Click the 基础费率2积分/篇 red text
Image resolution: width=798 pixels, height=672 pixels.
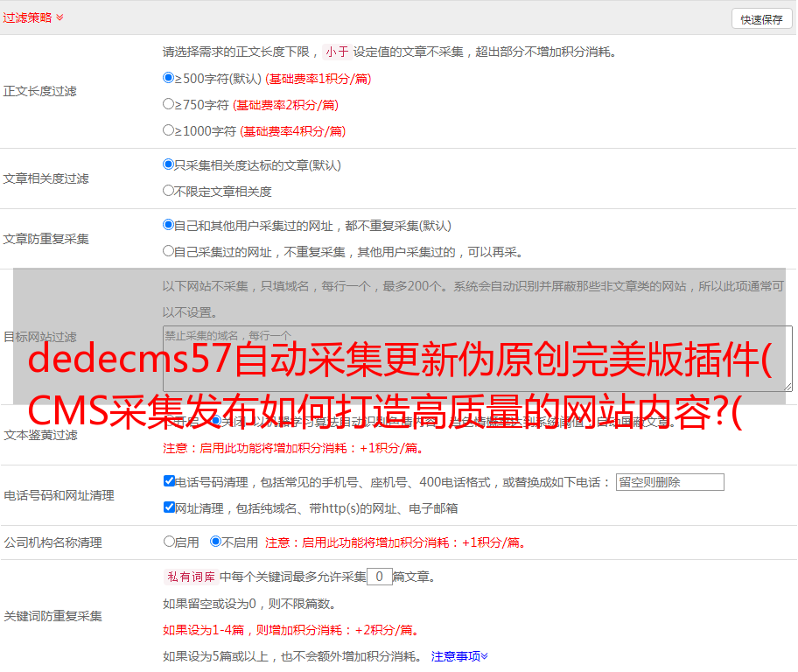(x=285, y=105)
